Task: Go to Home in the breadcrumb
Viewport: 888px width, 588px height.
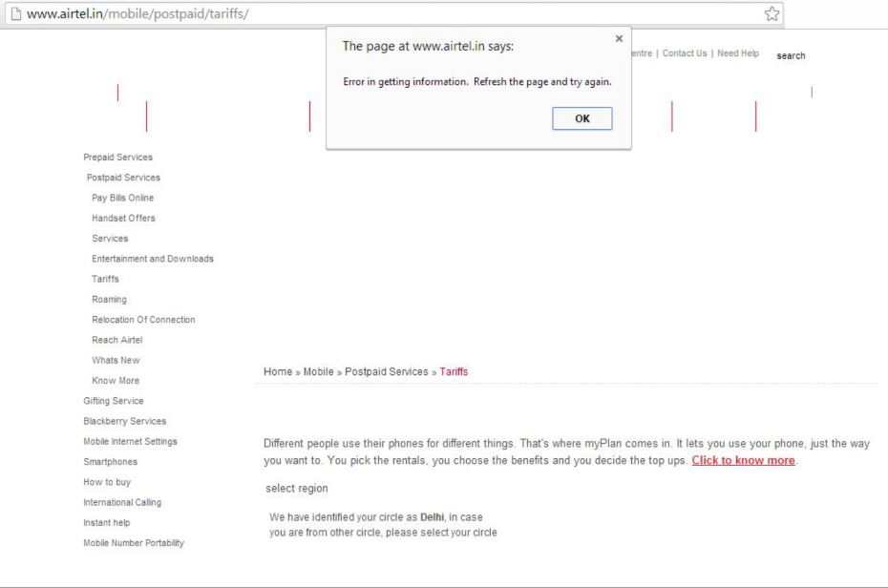Action: [x=278, y=372]
